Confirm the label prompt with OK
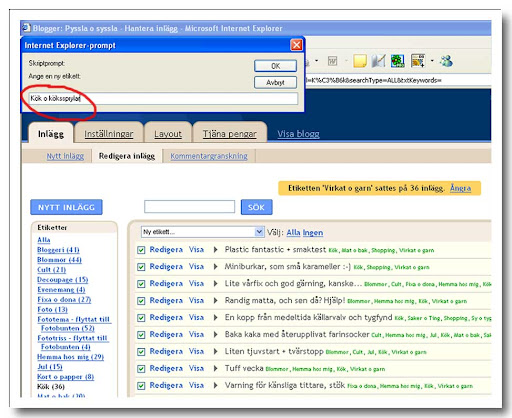Image resolution: width=512 pixels, height=418 pixels. tap(275, 66)
